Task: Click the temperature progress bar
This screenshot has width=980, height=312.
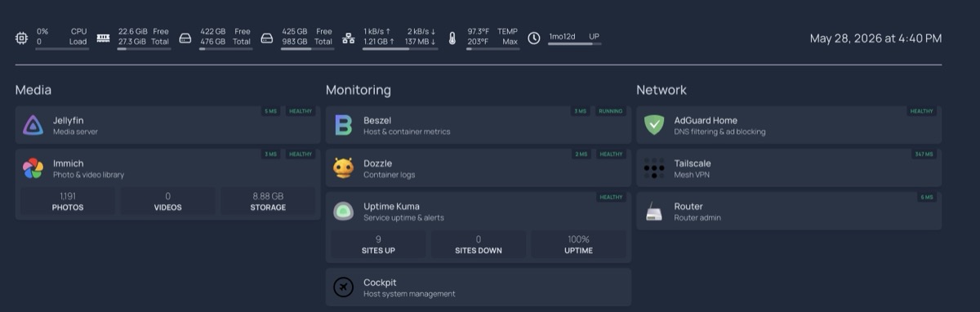Action: (x=493, y=49)
